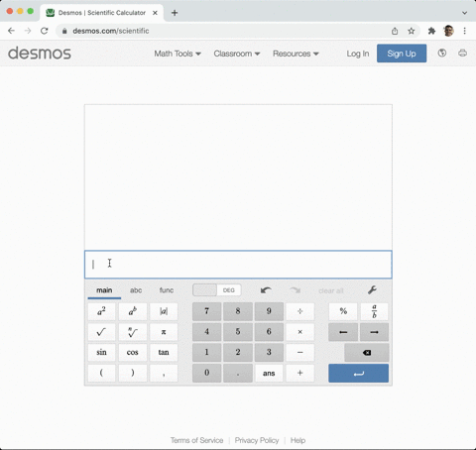The width and height of the screenshot is (476, 450).
Task: Expand the Math Tools dropdown
Action: [x=178, y=54]
